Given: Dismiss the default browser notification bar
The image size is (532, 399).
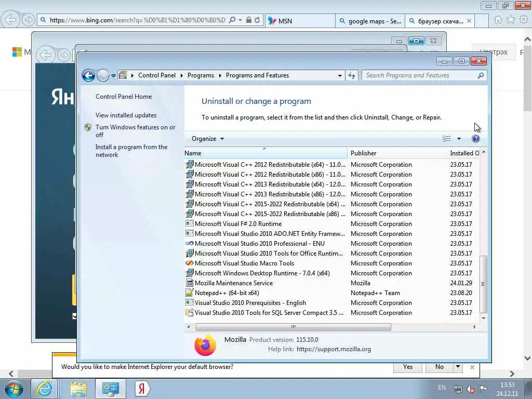Looking at the screenshot, I should tap(472, 367).
